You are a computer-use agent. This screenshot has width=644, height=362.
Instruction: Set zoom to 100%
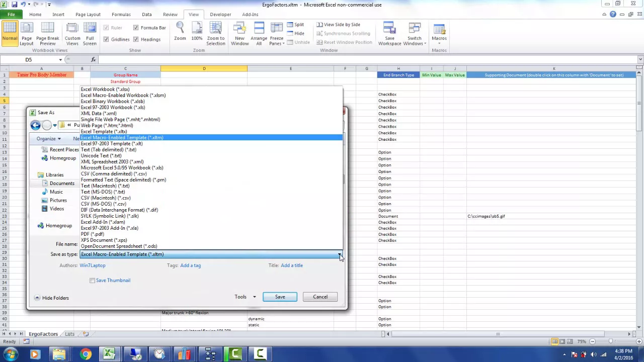pyautogui.click(x=197, y=32)
